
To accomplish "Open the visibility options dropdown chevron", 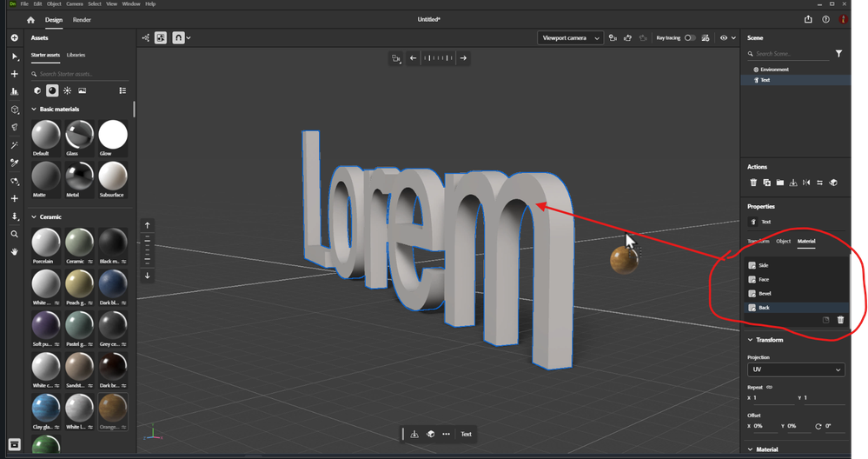I will point(733,38).
